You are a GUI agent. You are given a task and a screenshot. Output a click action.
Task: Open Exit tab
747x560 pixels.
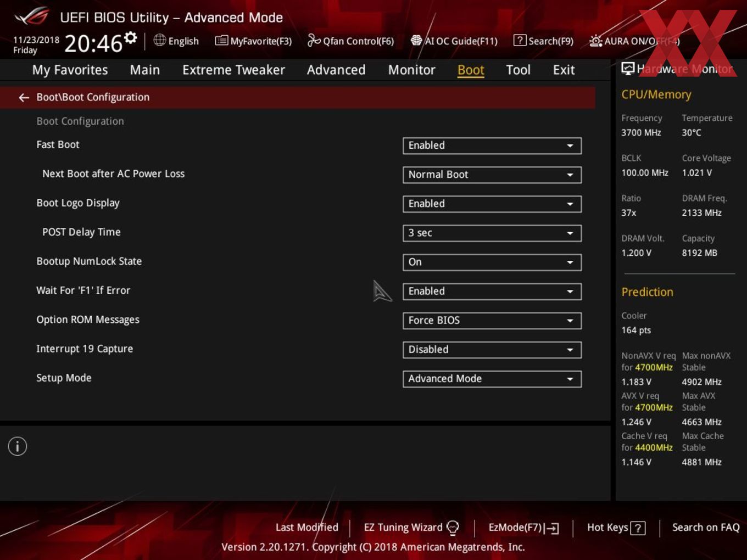564,70
